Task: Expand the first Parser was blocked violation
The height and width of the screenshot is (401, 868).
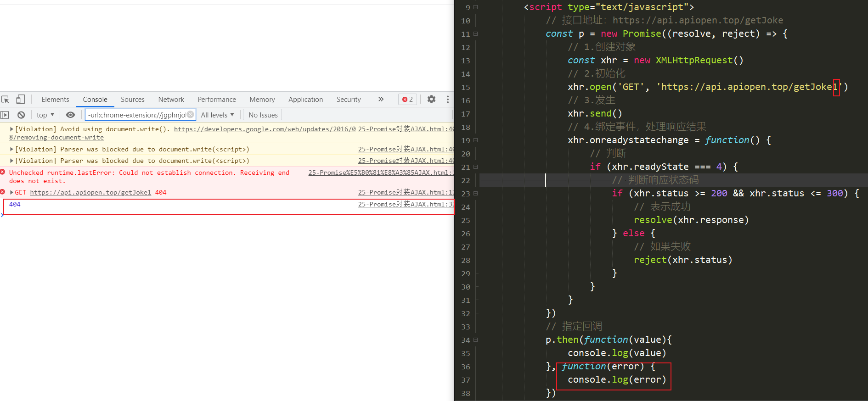Action: (11, 149)
